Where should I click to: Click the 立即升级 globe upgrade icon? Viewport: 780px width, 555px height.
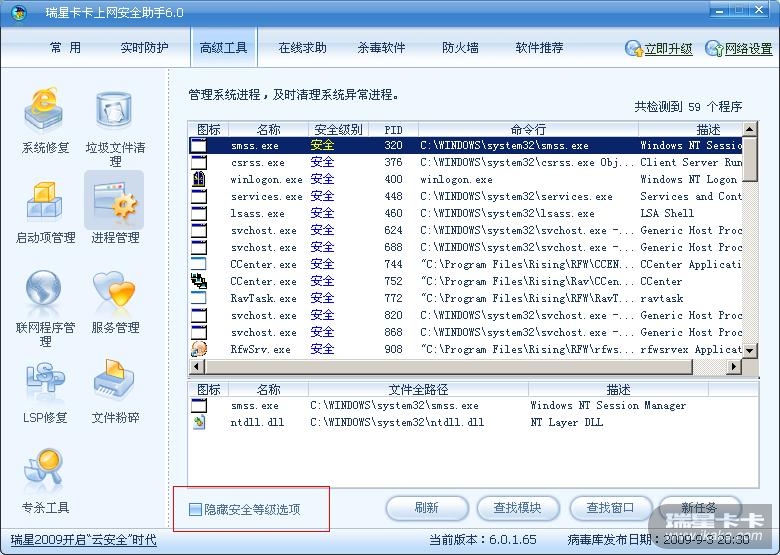[x=634, y=48]
